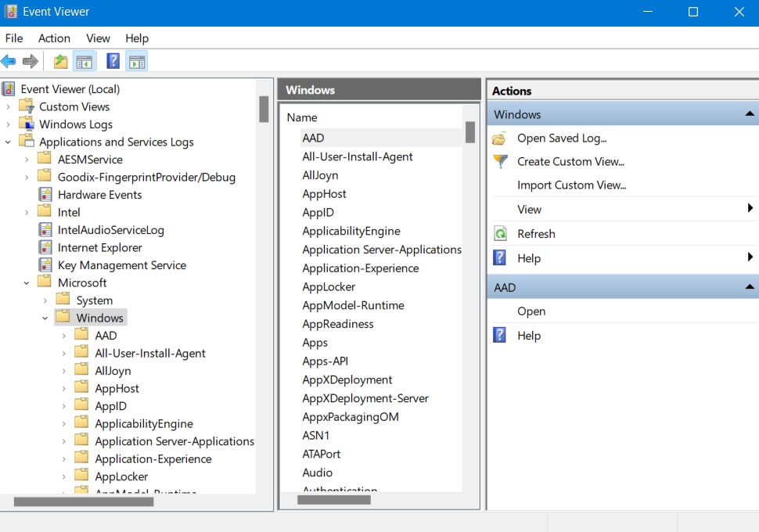This screenshot has height=532, width=759.
Task: Expand the AAD node in the tree
Action: click(63, 336)
